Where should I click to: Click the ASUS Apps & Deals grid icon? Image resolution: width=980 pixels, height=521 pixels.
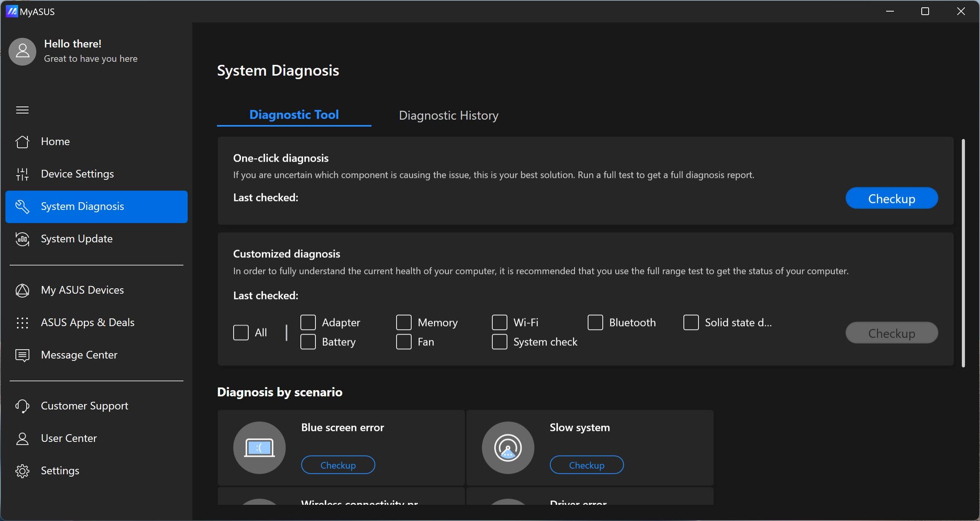pos(22,323)
